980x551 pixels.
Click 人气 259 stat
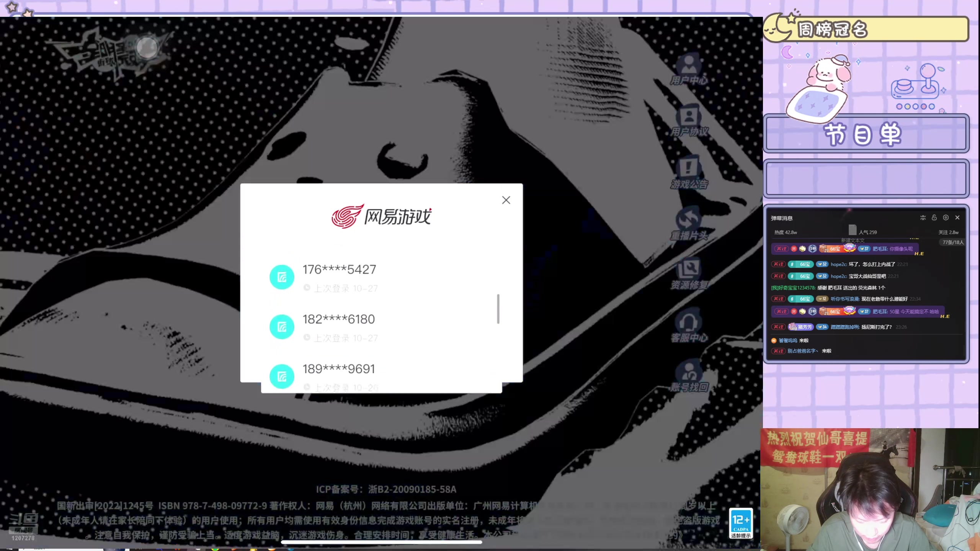pyautogui.click(x=867, y=232)
